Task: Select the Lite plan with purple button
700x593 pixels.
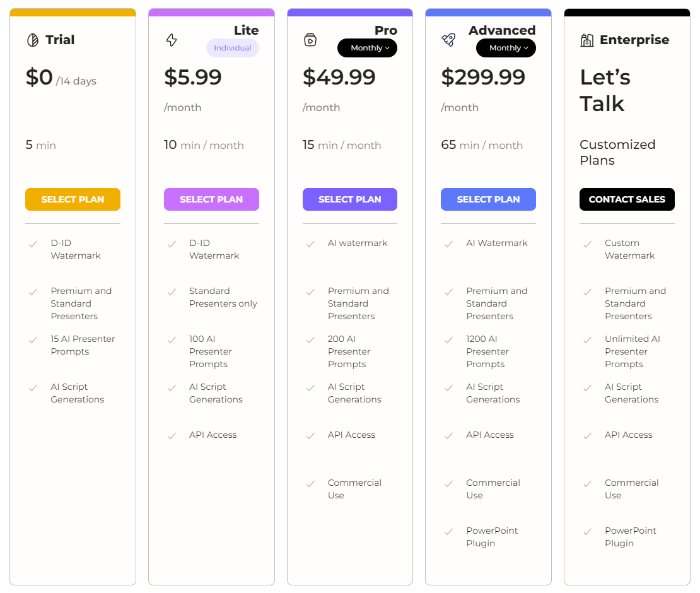Action: pos(211,199)
